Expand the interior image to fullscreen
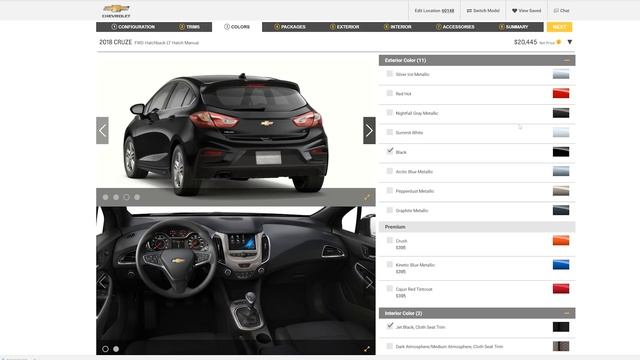This screenshot has height=360, width=640. coord(367,349)
